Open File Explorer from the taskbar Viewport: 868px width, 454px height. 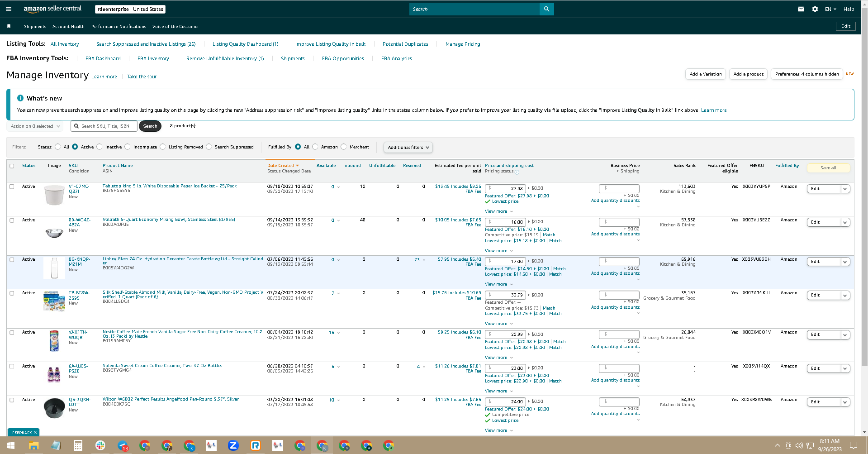tap(33, 446)
